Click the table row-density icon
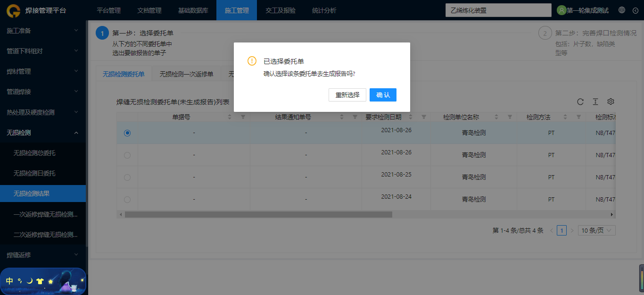 pyautogui.click(x=595, y=101)
